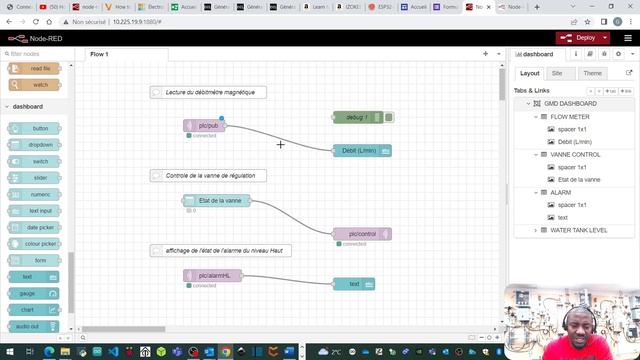Screen dimensions: 640x360
Task: Pick the date picker node in palette
Action: tap(34, 227)
